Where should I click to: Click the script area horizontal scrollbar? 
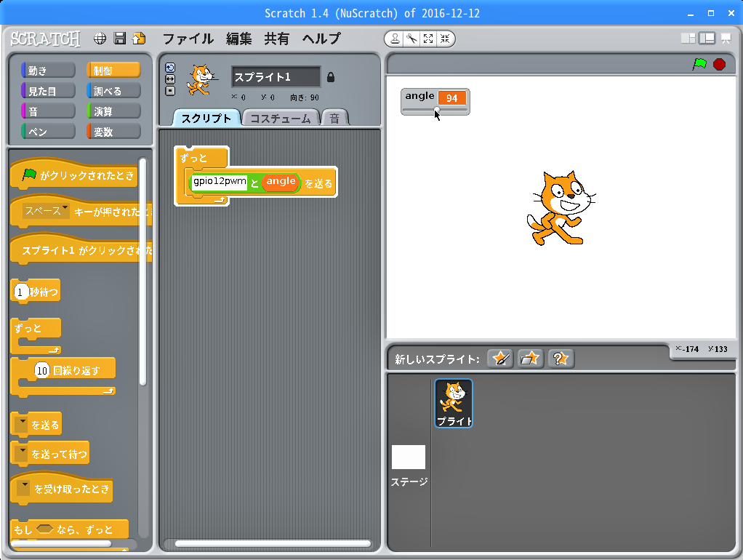click(x=273, y=544)
